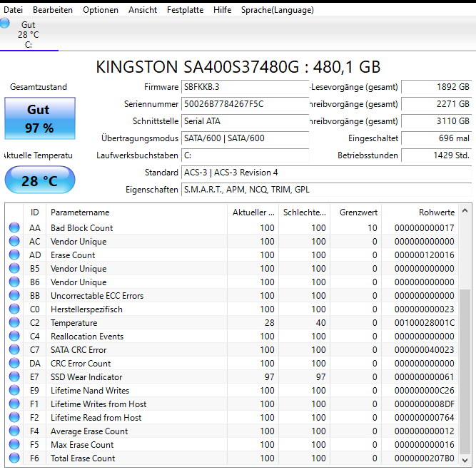
Task: Click status orb in row B6
Action: pyautogui.click(x=14, y=282)
